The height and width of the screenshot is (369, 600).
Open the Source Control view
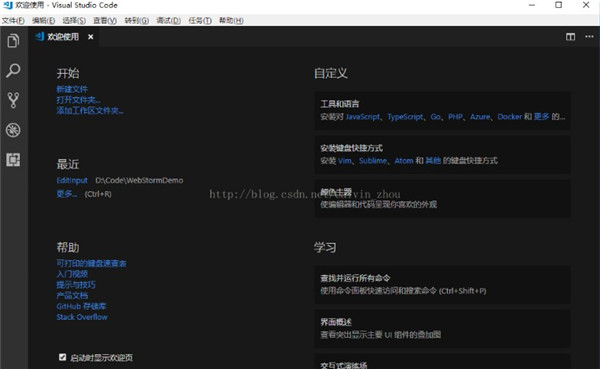pos(13,100)
